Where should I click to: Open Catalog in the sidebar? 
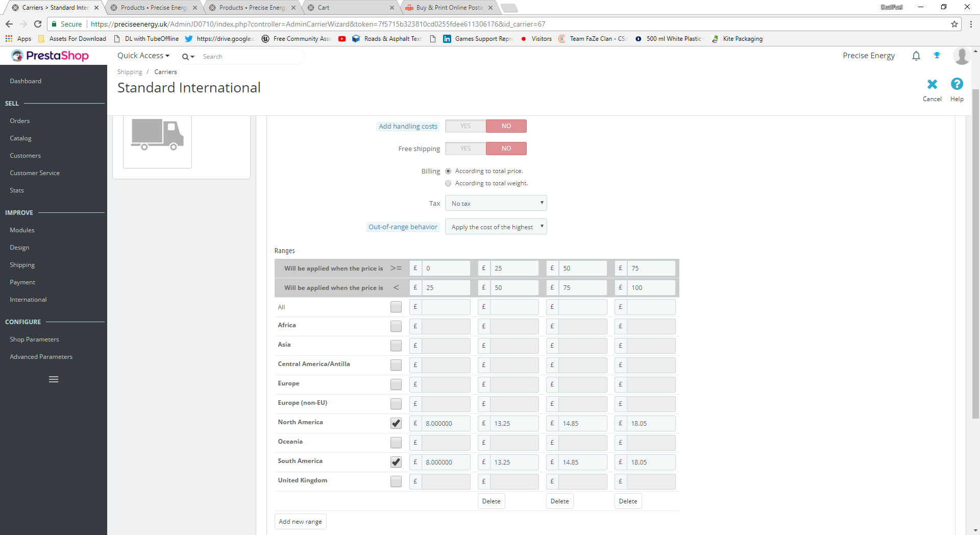pos(20,138)
